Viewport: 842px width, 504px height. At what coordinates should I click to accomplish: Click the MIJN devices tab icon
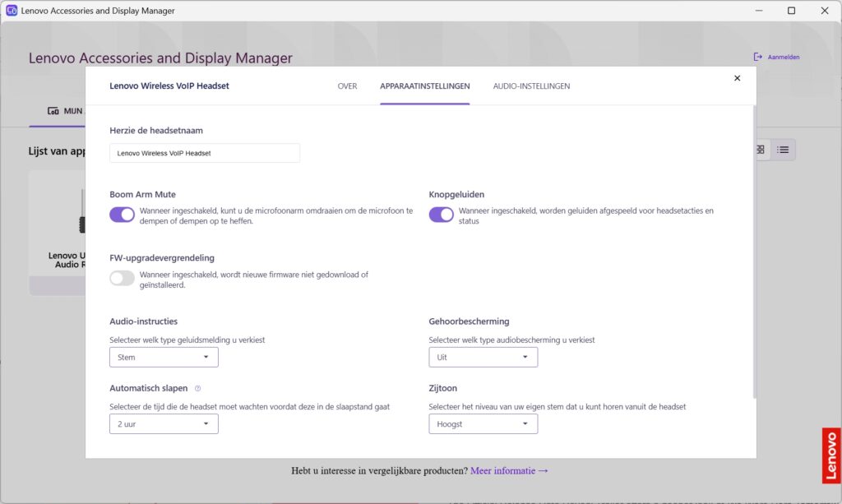(x=53, y=111)
